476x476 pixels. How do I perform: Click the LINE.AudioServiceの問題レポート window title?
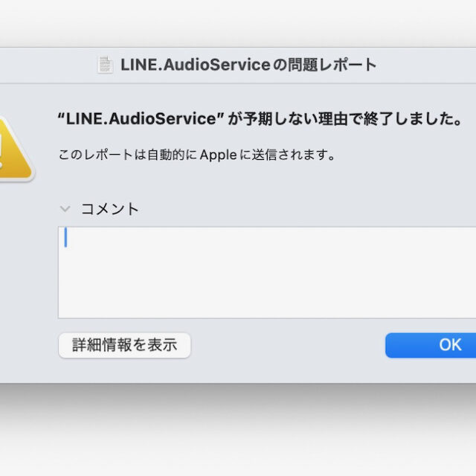pyautogui.click(x=248, y=65)
